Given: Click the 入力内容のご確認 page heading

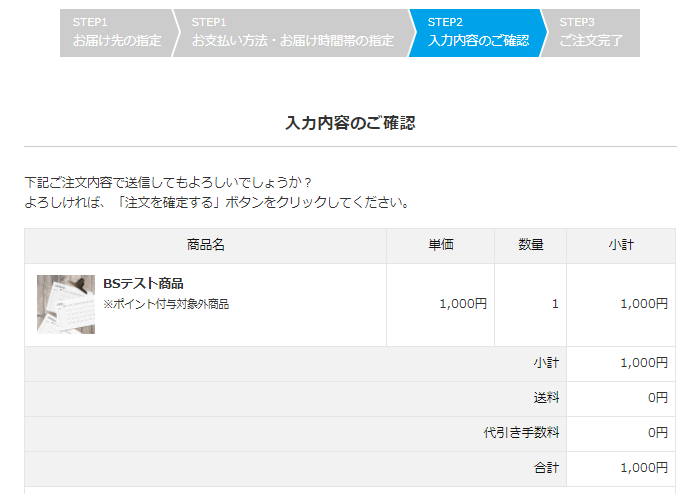Looking at the screenshot, I should pos(350,123).
